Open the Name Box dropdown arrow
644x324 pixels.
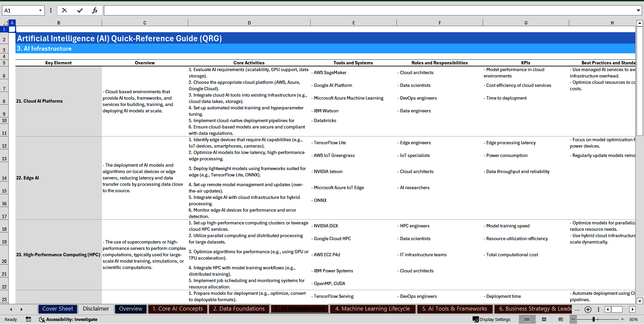pos(40,10)
